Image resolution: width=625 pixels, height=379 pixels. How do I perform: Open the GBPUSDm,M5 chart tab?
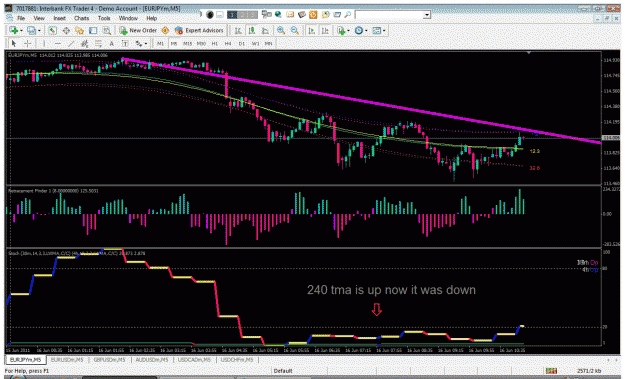tap(109, 360)
